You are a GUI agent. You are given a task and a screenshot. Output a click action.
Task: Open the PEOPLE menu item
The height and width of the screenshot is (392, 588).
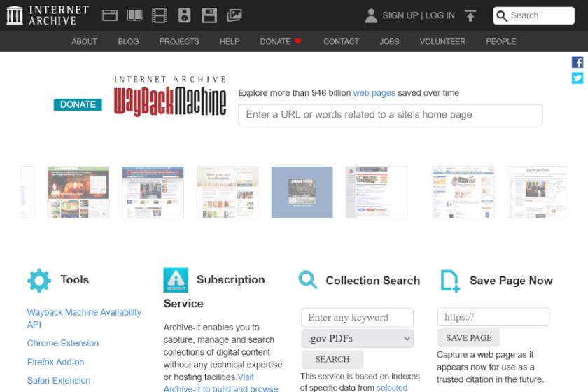(x=501, y=41)
